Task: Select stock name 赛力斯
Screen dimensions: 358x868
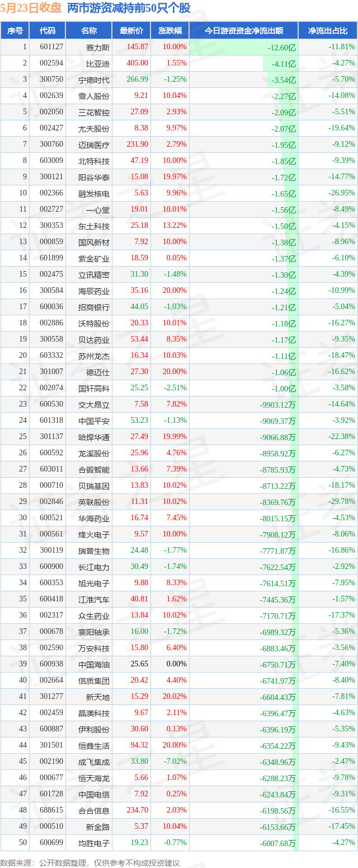Action: (98, 48)
